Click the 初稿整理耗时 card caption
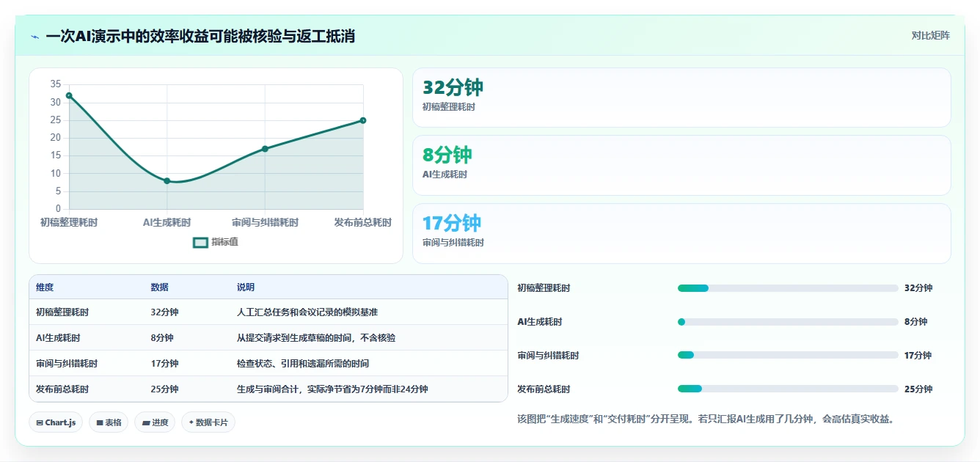This screenshot has height=462, width=980. click(x=449, y=107)
